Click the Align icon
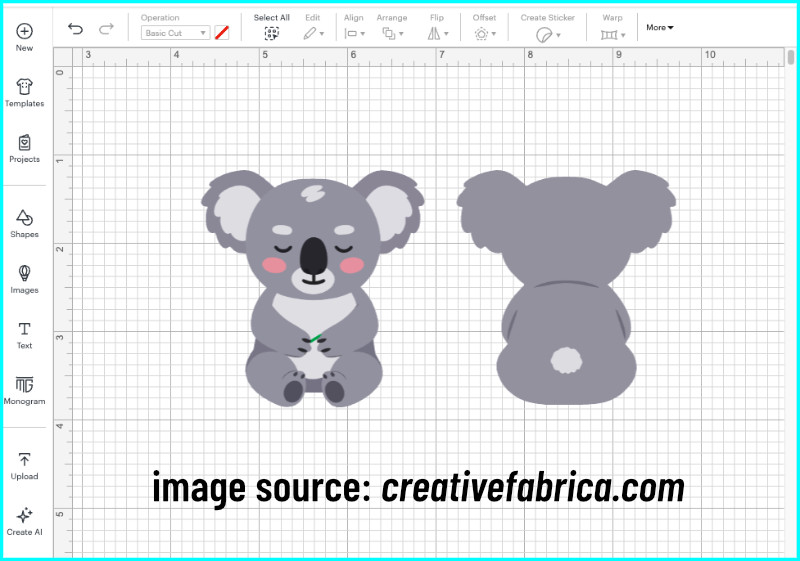 click(x=351, y=34)
